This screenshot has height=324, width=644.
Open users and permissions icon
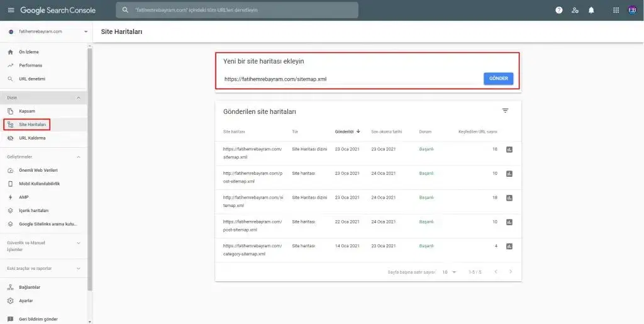(x=575, y=10)
